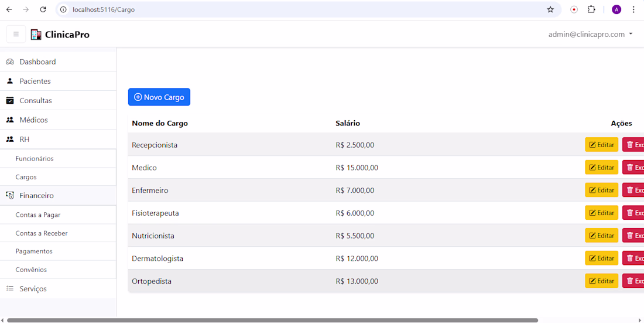Delete the Nutricionista cargo
Image resolution: width=644 pixels, height=323 pixels.
pos(633,235)
